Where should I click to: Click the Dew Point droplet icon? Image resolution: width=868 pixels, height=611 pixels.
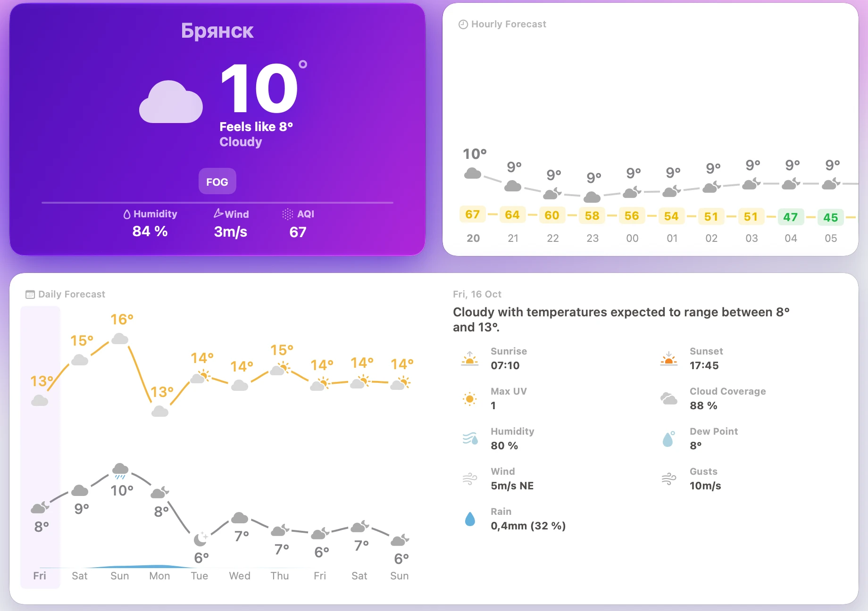669,439
